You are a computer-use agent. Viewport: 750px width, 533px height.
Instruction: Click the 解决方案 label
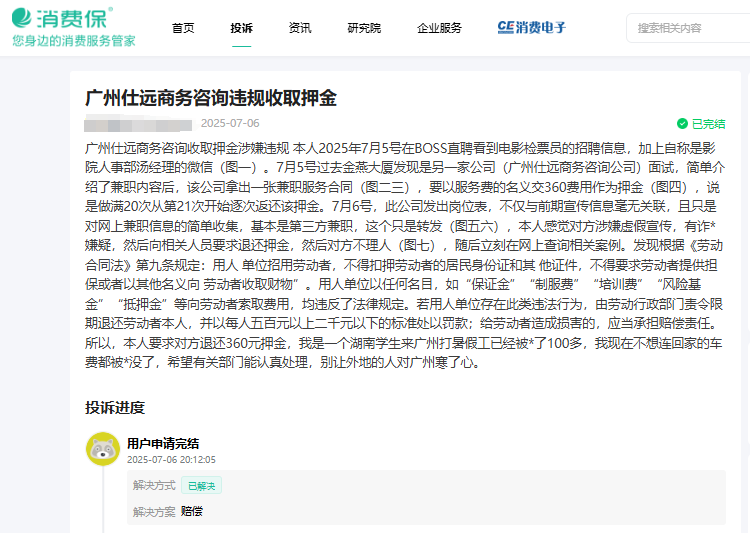pyautogui.click(x=154, y=512)
